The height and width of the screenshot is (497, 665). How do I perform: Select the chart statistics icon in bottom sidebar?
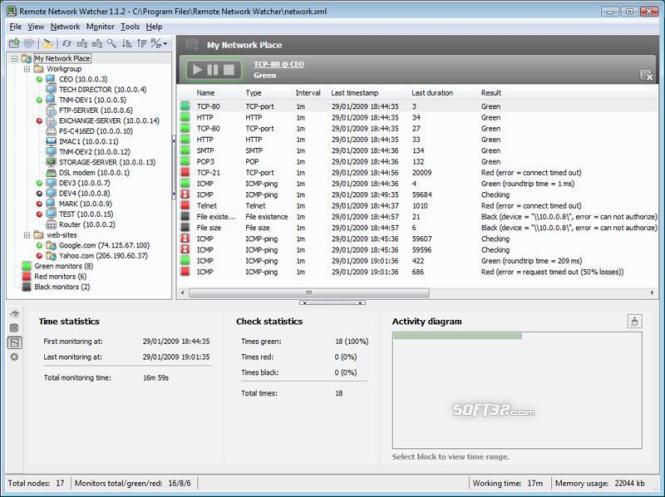(x=14, y=342)
